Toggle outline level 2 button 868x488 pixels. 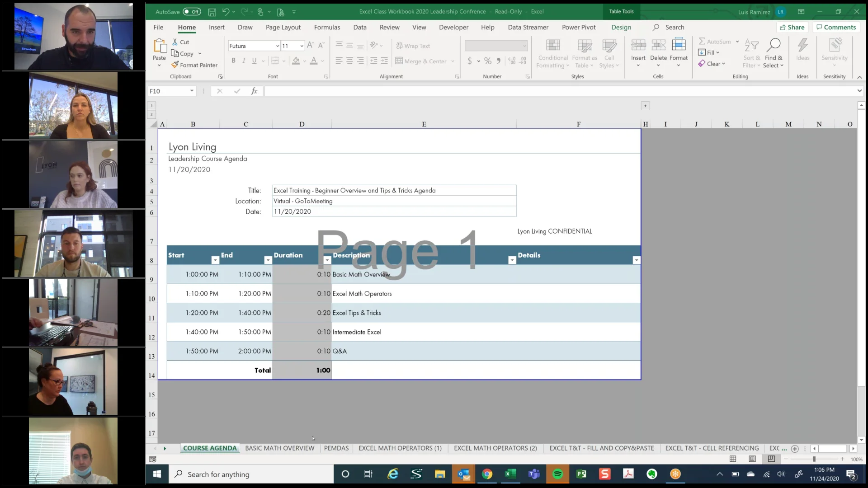point(151,114)
